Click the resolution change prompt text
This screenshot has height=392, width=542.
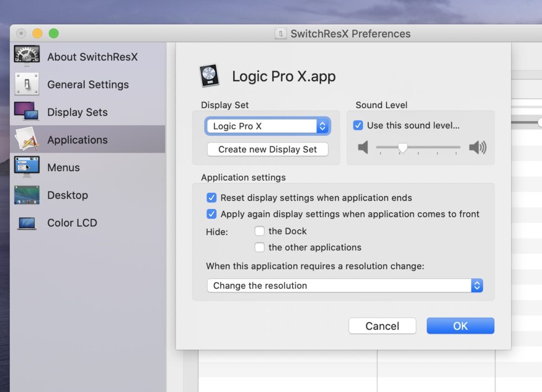315,266
